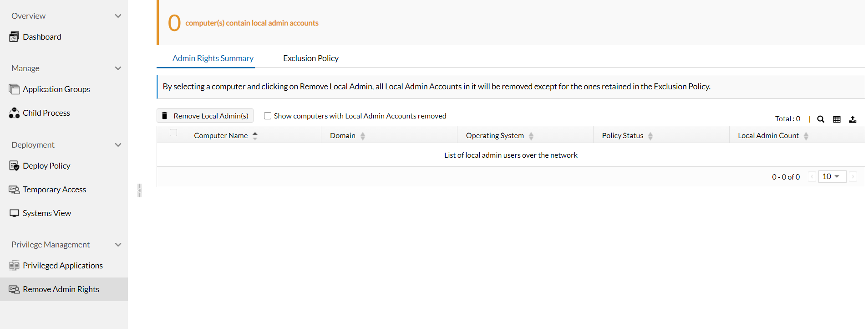Sort by Local Admin Count column

768,136
